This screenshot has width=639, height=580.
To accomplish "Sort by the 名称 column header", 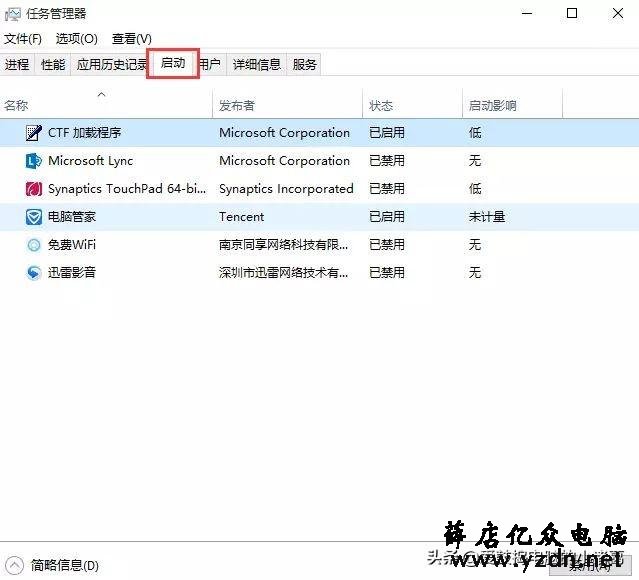I will tap(106, 106).
